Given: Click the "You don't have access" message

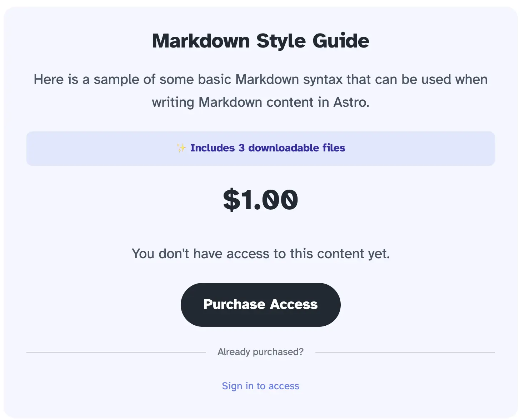Looking at the screenshot, I should pos(260,254).
